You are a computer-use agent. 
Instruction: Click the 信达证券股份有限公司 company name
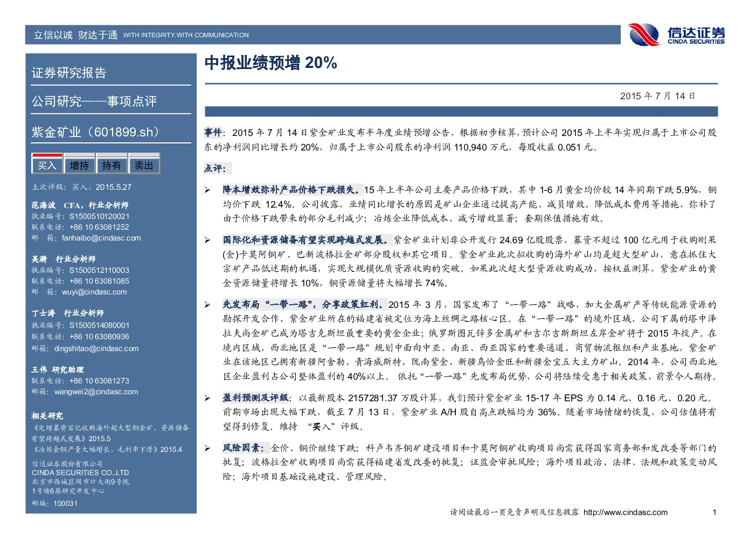click(67, 464)
